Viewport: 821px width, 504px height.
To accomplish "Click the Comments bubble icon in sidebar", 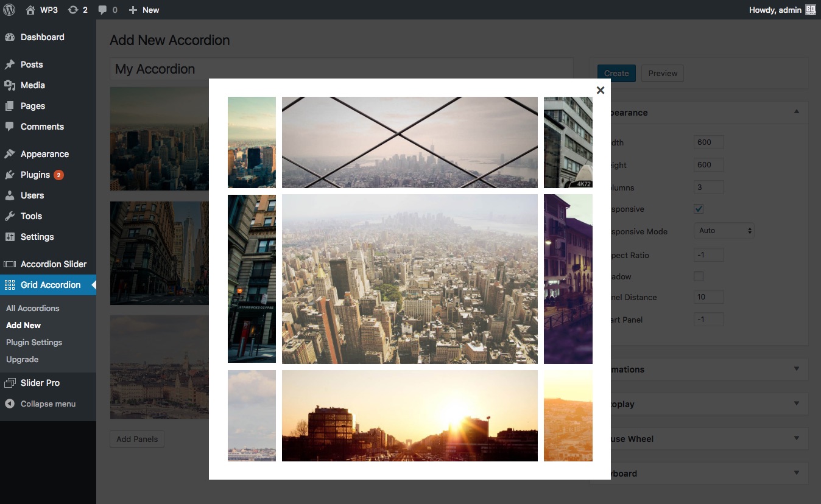I will click(9, 127).
